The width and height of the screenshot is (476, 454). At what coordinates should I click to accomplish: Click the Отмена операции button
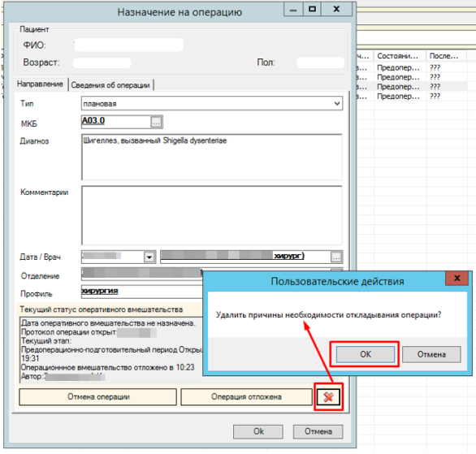97,397
